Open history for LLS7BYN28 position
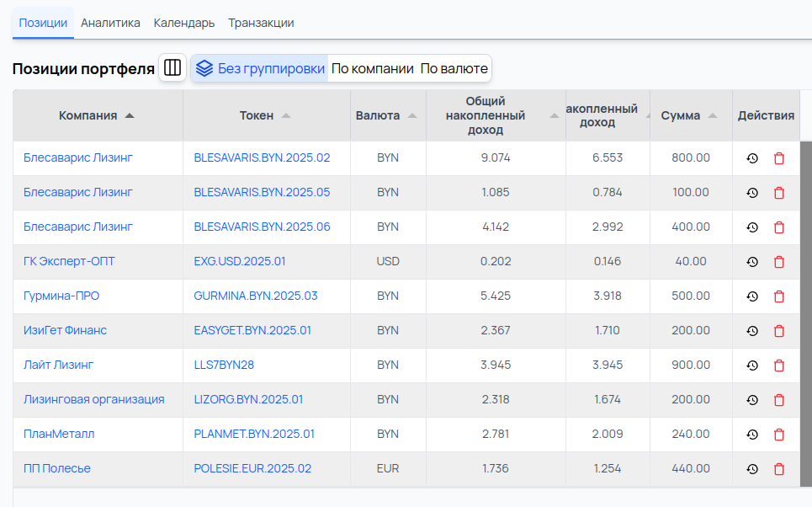The width and height of the screenshot is (812, 507). [x=752, y=366]
